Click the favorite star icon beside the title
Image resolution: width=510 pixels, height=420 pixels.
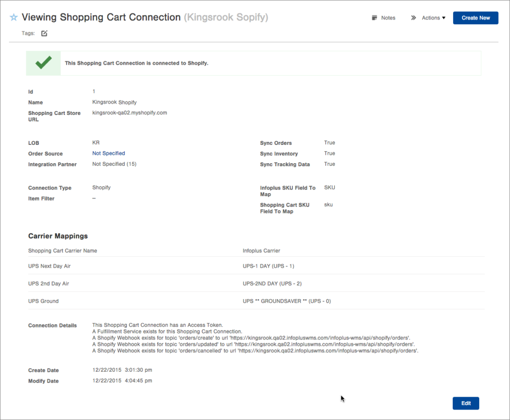tap(13, 17)
